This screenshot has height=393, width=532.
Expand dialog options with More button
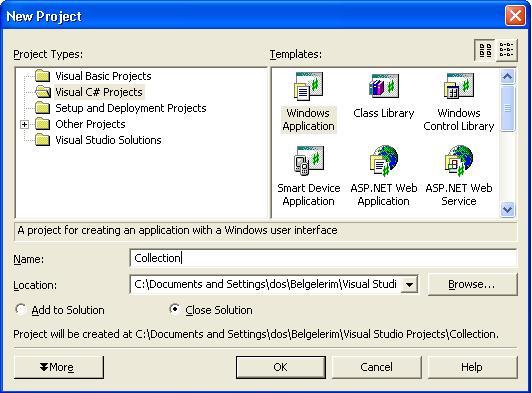[x=59, y=367]
